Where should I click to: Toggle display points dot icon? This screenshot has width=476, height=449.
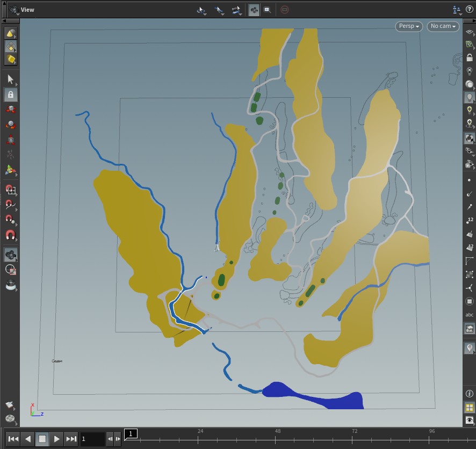pos(470,180)
